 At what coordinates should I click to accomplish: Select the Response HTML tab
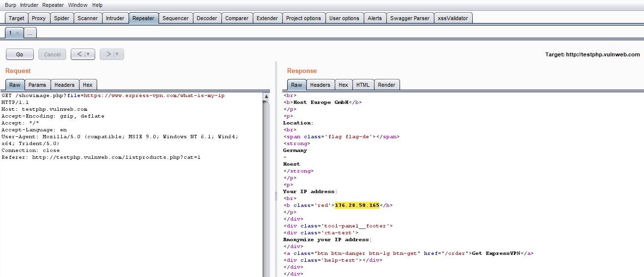click(363, 85)
